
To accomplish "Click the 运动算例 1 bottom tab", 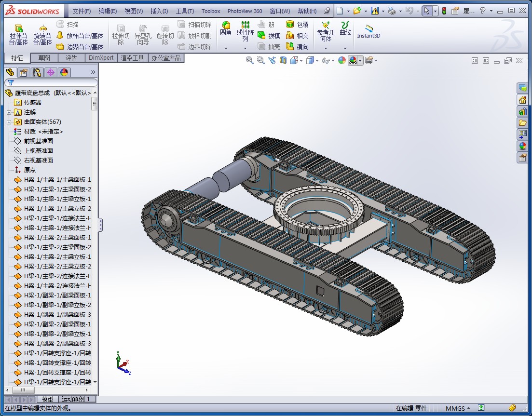I will [77, 399].
